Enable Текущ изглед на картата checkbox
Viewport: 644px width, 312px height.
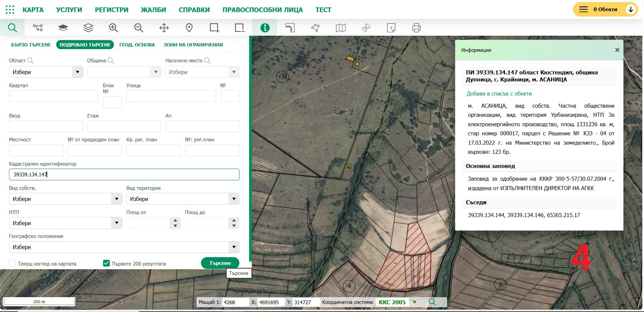(12, 263)
